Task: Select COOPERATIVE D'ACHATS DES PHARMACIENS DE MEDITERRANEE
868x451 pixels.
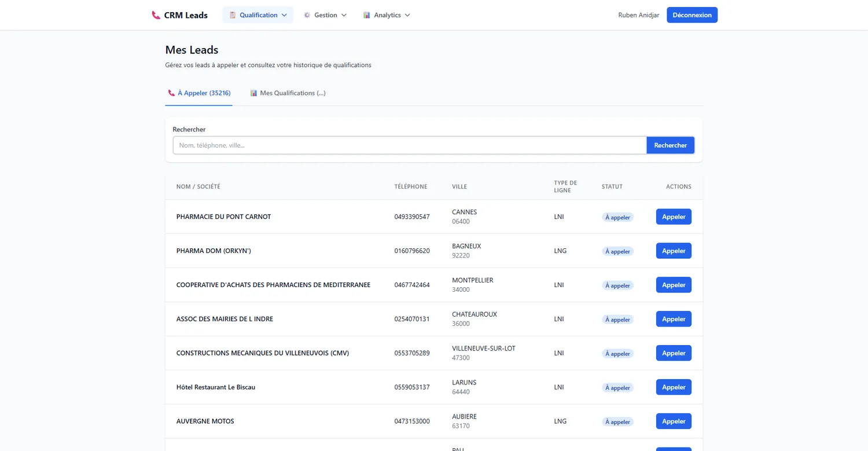Action: tap(273, 285)
